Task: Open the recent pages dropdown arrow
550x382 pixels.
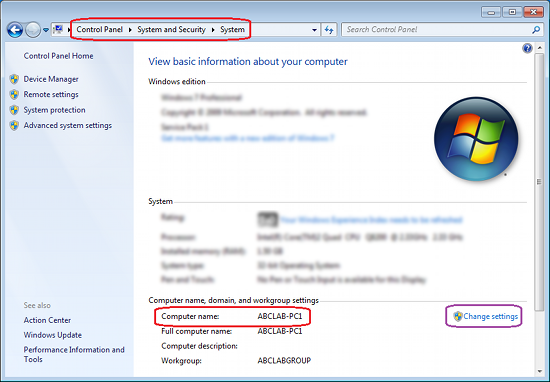Action: (x=46, y=30)
